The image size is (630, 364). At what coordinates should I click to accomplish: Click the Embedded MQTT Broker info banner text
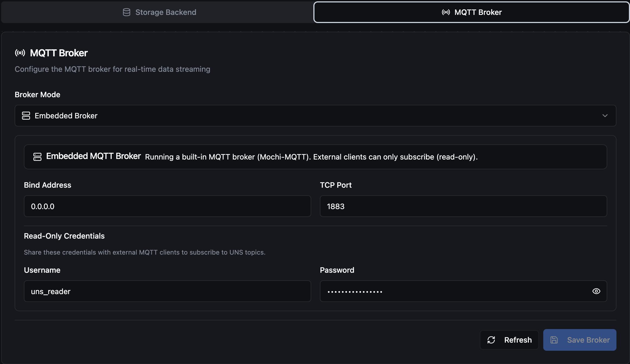point(311,157)
